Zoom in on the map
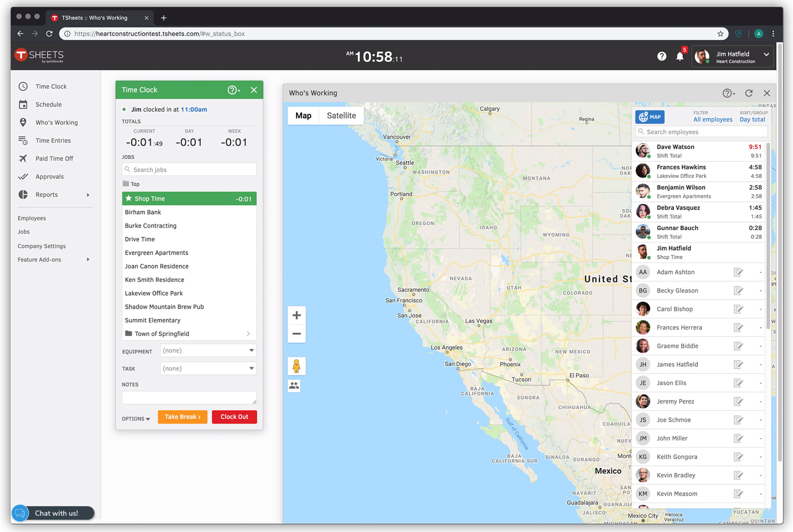This screenshot has width=793, height=532. point(296,315)
